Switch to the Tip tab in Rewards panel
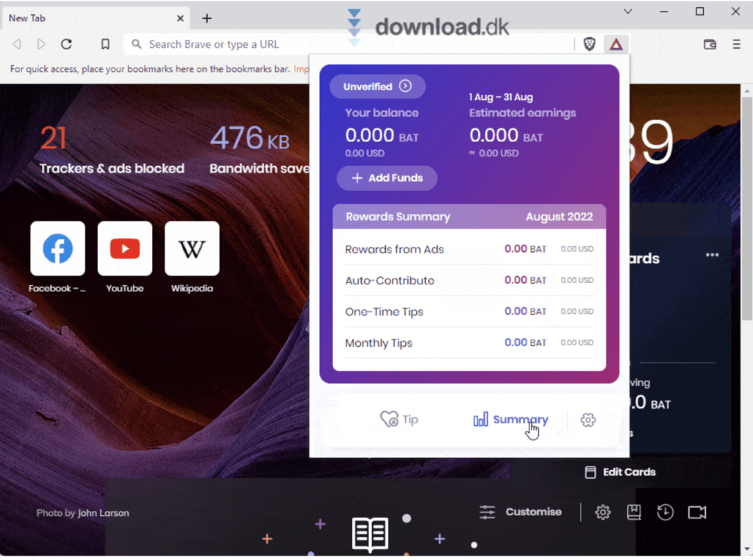Image resolution: width=753 pixels, height=560 pixels. pos(399,419)
